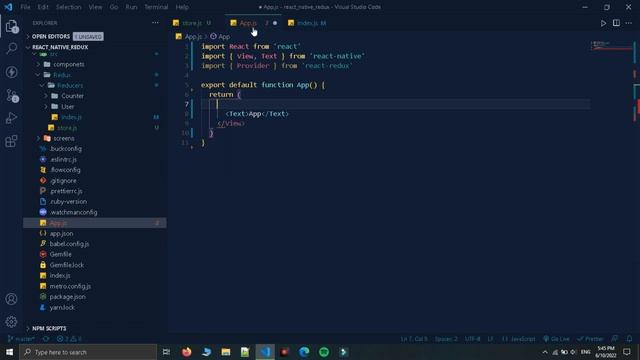Click the editor minimap
This screenshot has height=360, width=640.
click(611, 46)
